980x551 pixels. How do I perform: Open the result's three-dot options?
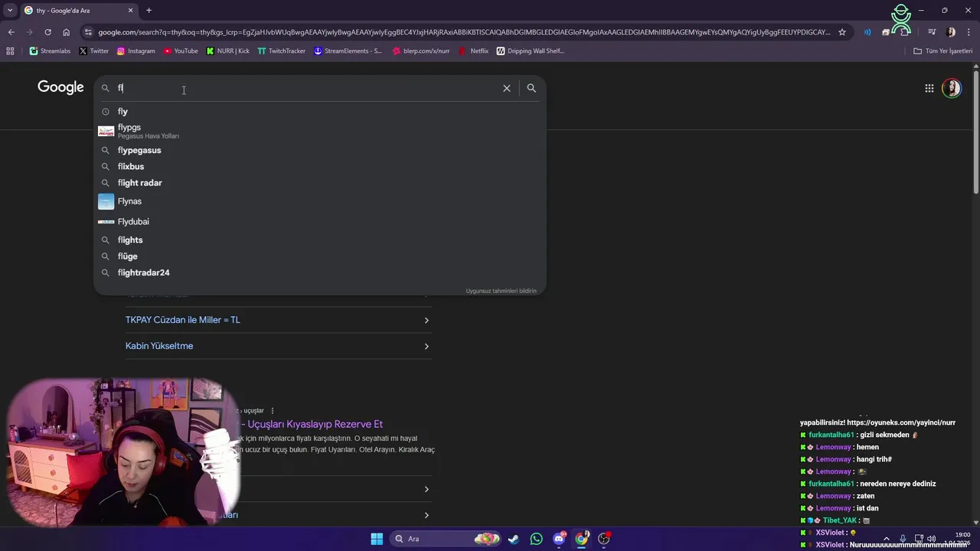click(272, 411)
